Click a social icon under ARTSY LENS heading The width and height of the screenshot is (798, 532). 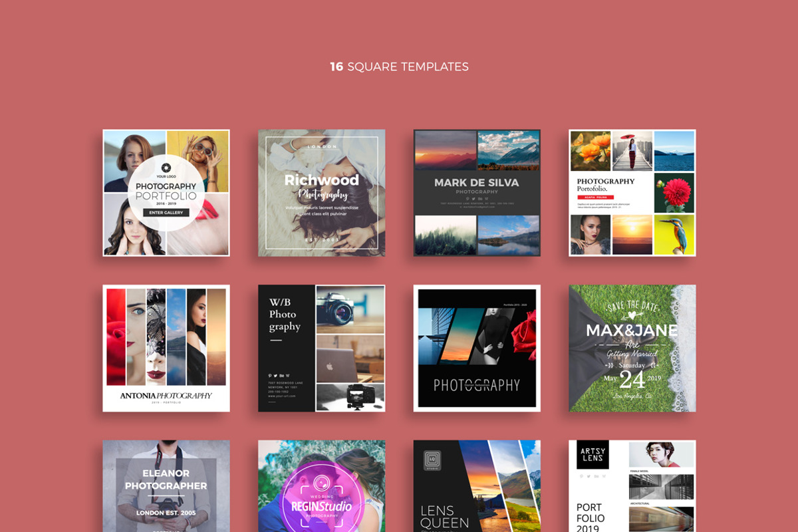point(581,476)
